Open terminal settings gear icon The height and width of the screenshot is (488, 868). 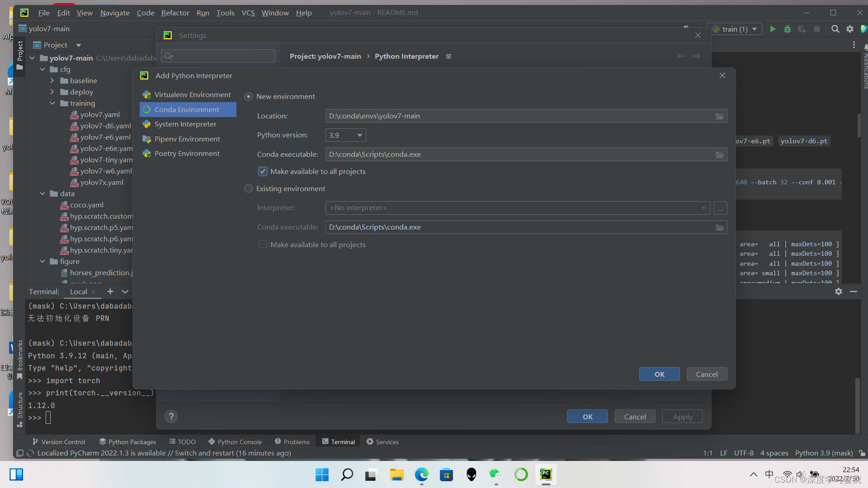click(839, 291)
